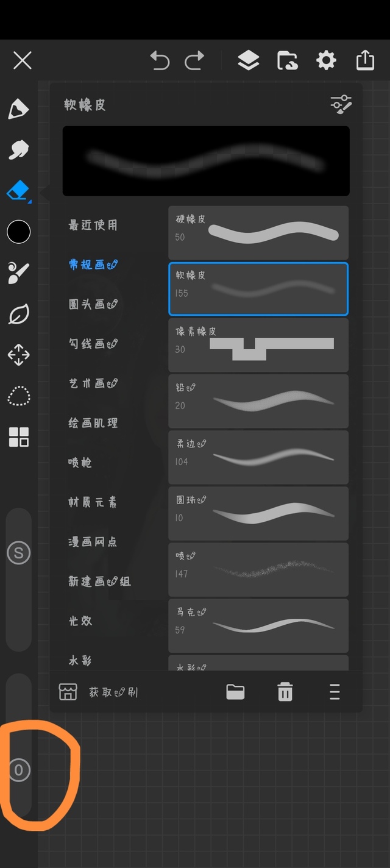
Task: Select the smudge tool
Action: coord(18,149)
